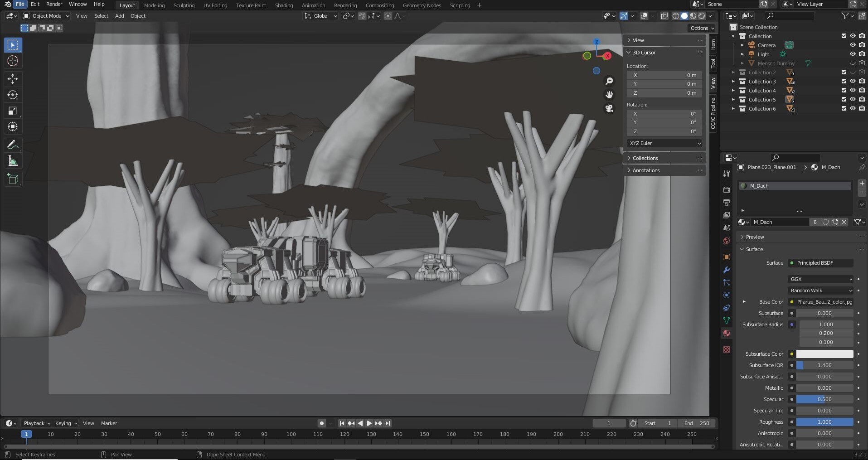Switch viewport to rendered shading mode
868x460 pixels.
click(x=702, y=16)
